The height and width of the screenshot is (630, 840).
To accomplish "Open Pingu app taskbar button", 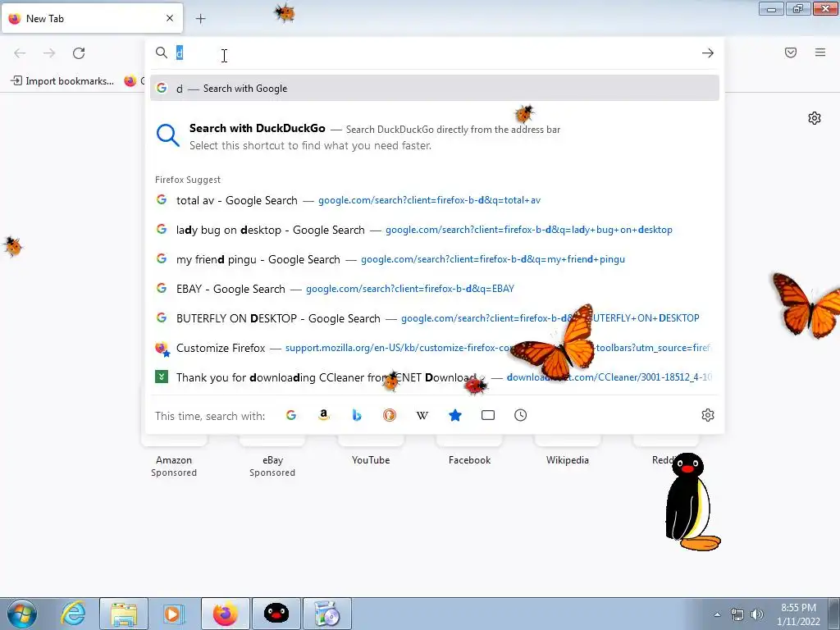I will (x=276, y=614).
